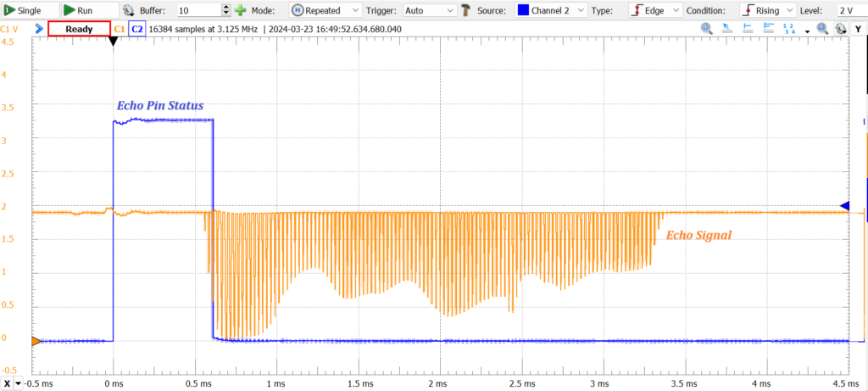Select the quick measure cursor icon

pos(726,29)
